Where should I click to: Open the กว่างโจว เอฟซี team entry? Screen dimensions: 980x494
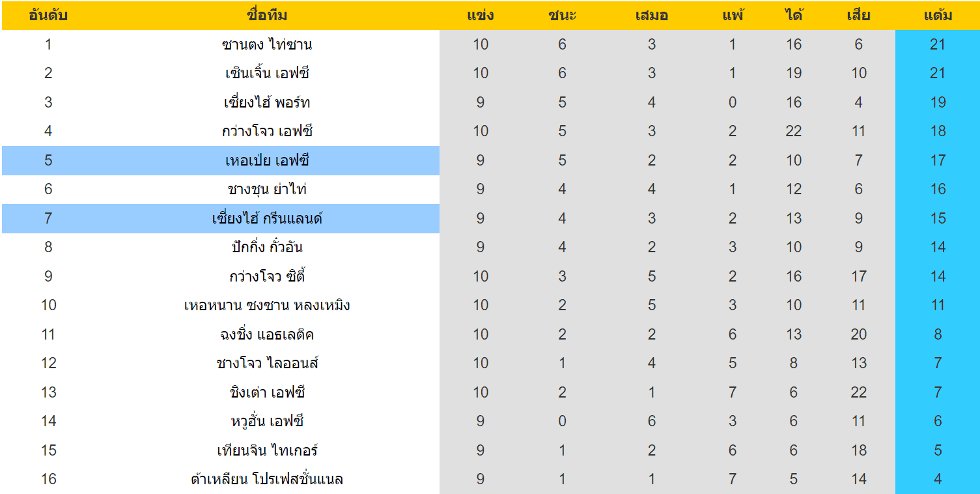267,131
